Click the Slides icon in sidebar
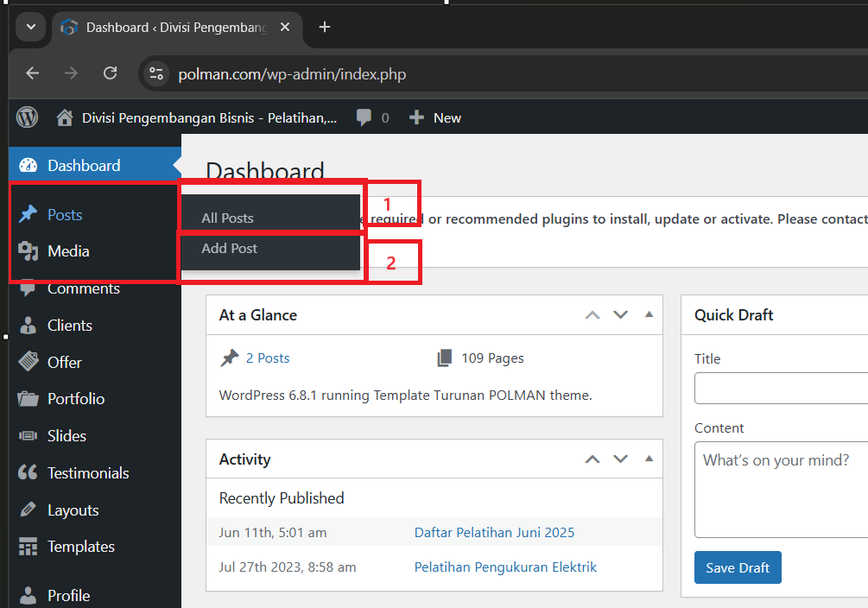Screen dimensions: 868x608 coord(28,436)
